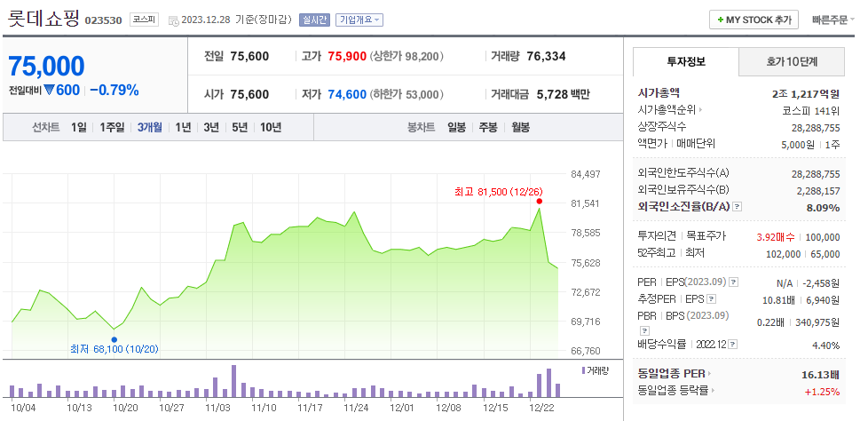Switch to the 투자정보 tab
Viewport: 868px width, 421px height.
[686, 61]
